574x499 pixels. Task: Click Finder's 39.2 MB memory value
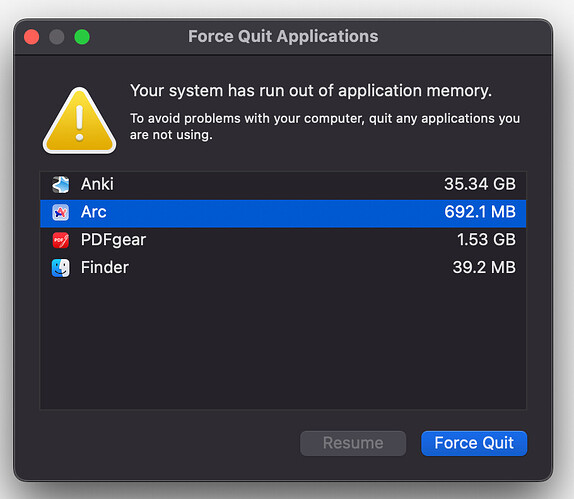[x=484, y=268]
